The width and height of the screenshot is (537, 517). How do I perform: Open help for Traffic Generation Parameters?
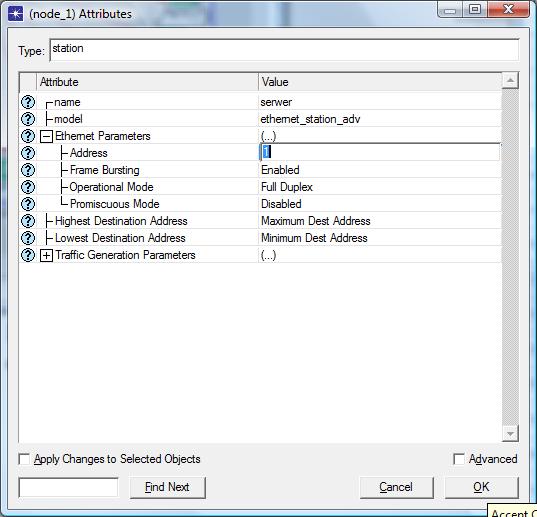28,255
